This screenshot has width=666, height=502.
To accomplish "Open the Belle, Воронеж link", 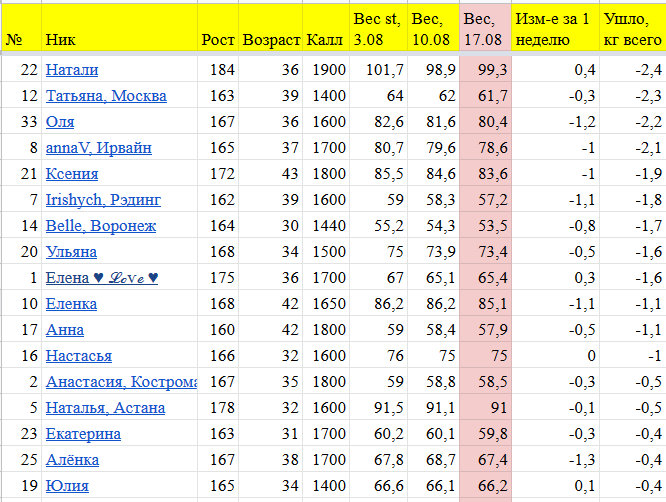I will click(101, 226).
